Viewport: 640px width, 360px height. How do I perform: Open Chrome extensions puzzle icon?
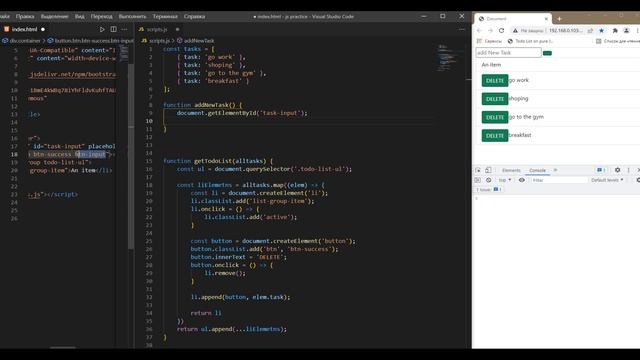(x=615, y=31)
